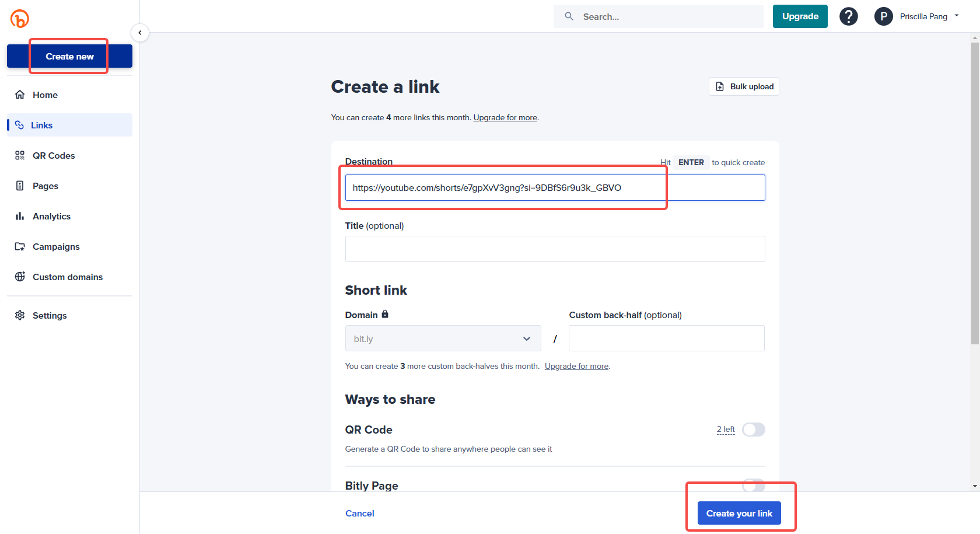The width and height of the screenshot is (980, 534).
Task: Enable the QR Code toggle
Action: point(754,430)
